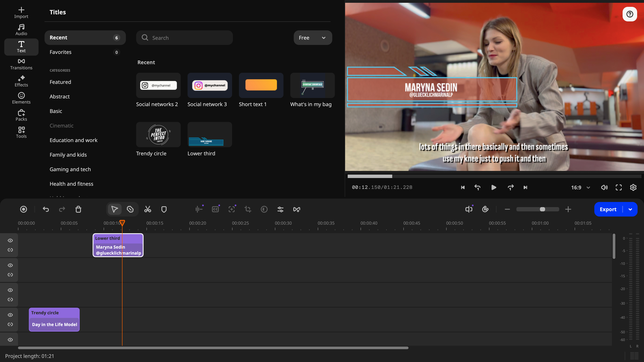Image resolution: width=644 pixels, height=362 pixels.
Task: Mute preview volume speaker
Action: coord(604,187)
